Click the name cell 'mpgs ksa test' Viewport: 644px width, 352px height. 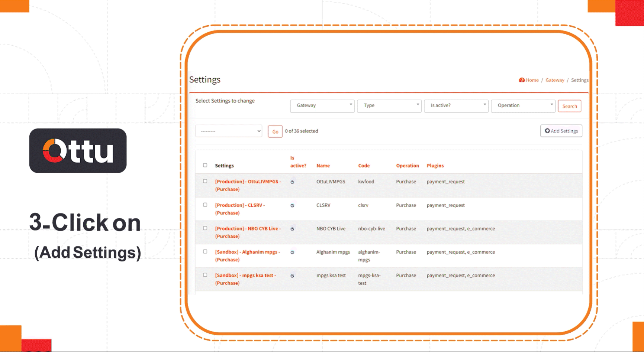(331, 275)
